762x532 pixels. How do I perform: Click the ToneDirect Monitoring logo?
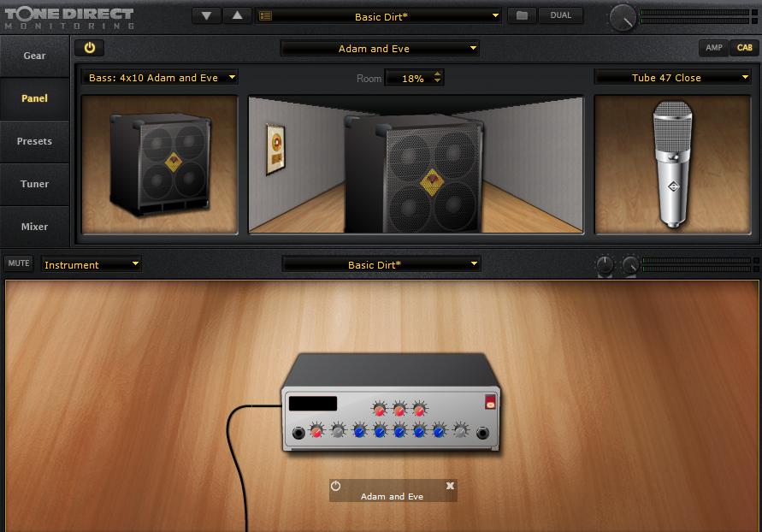pos(69,18)
